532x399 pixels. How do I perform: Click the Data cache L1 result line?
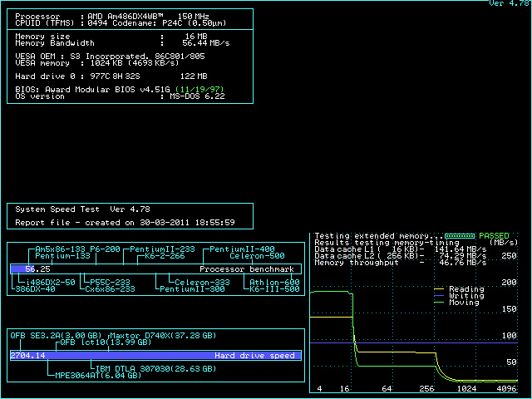[x=399, y=249]
